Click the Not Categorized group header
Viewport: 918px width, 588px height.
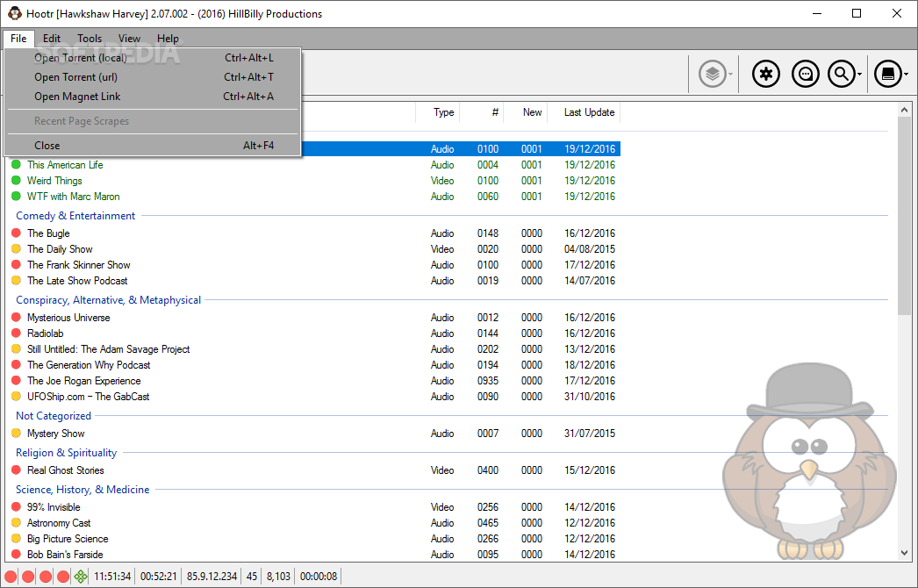(x=54, y=416)
